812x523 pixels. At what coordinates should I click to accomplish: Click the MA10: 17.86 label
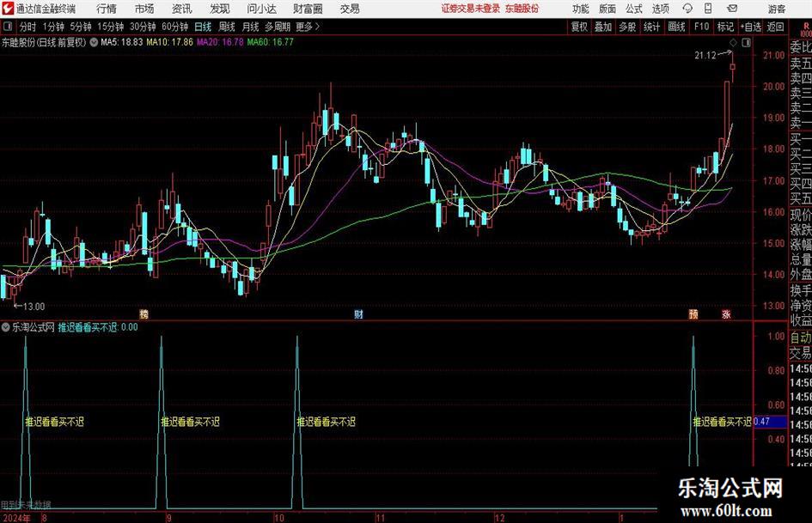coord(169,42)
